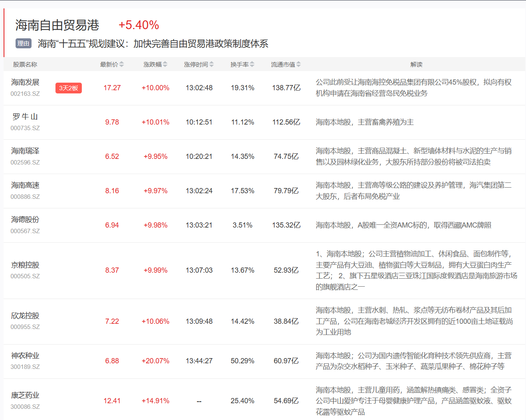
Task: Open 神农种业 stock page
Action: [25, 356]
